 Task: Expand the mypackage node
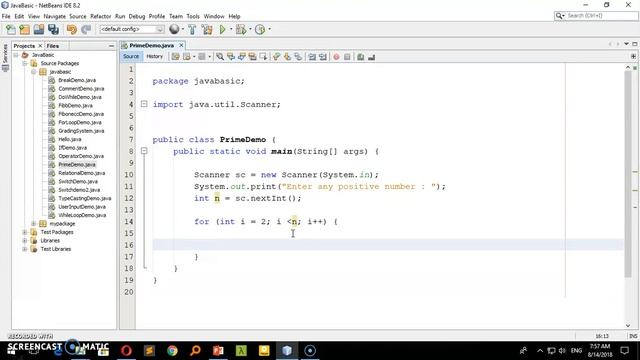[x=33, y=224]
